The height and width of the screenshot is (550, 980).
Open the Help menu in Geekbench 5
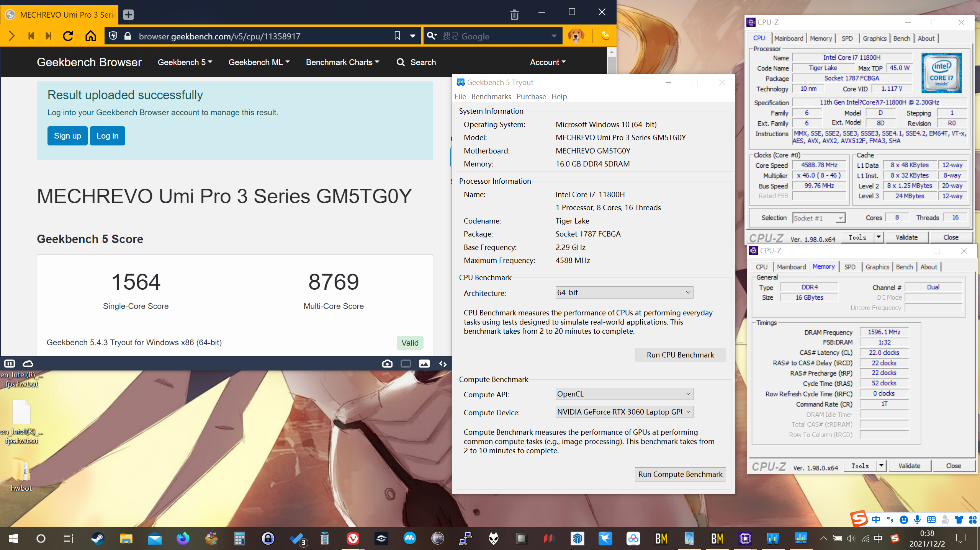tap(559, 96)
